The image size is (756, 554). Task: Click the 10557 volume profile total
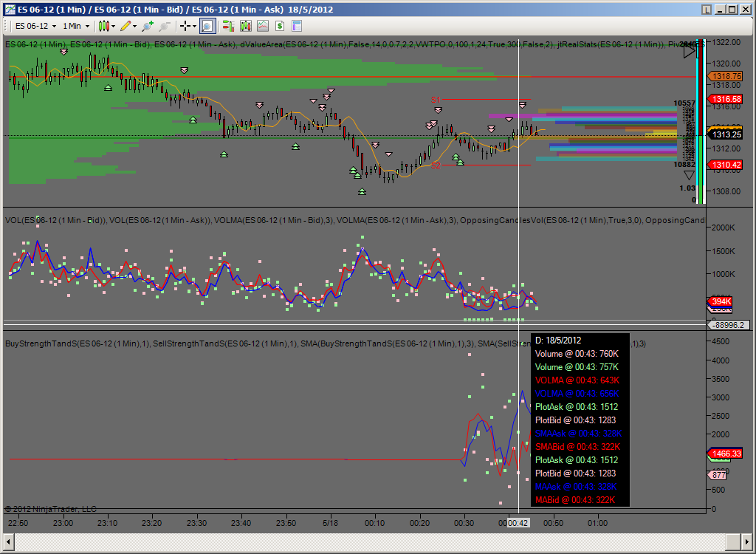pos(684,103)
